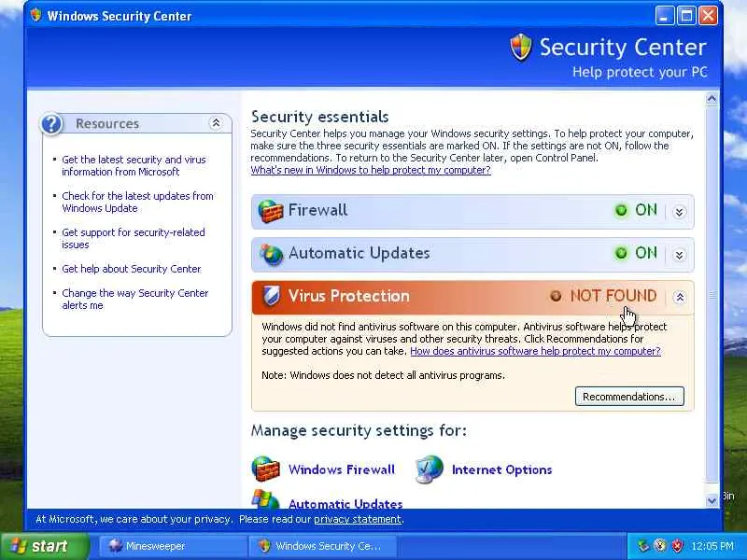
Task: Open What's new in Windows link
Action: point(371,170)
